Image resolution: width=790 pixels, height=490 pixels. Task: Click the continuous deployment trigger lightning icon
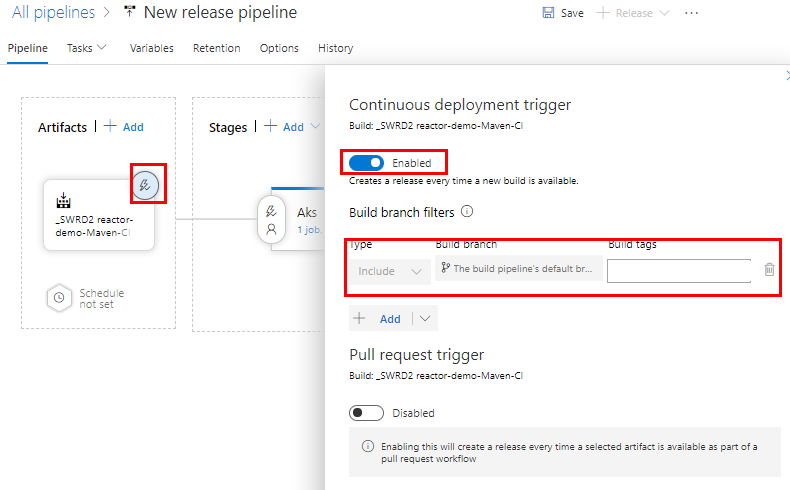click(145, 185)
